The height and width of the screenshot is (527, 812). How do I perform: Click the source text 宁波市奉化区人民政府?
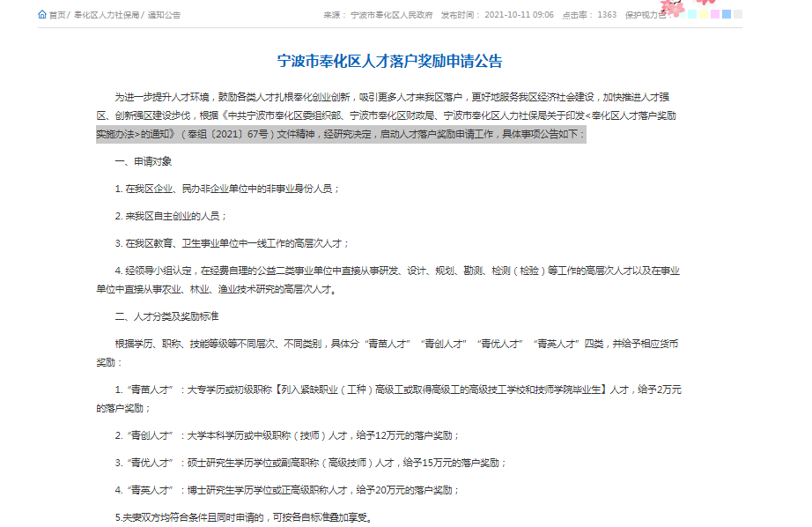392,15
